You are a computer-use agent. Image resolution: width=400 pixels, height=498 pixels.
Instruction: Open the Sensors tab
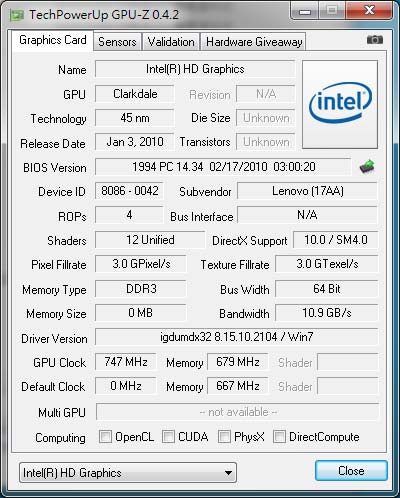(x=117, y=42)
